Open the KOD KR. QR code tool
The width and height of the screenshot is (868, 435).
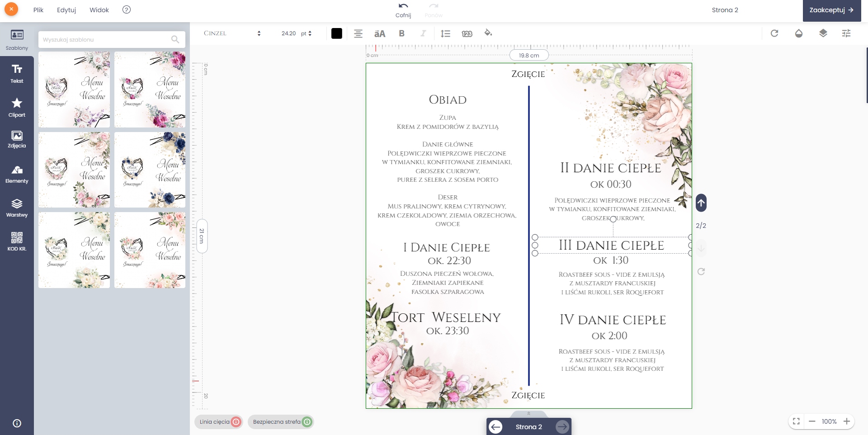pyautogui.click(x=17, y=241)
